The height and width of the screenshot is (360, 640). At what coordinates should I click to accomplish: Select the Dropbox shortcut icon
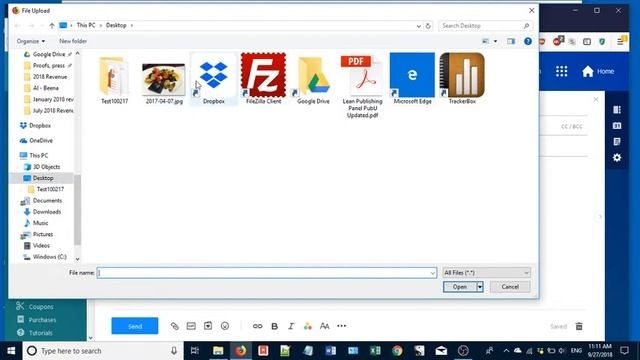pos(214,76)
